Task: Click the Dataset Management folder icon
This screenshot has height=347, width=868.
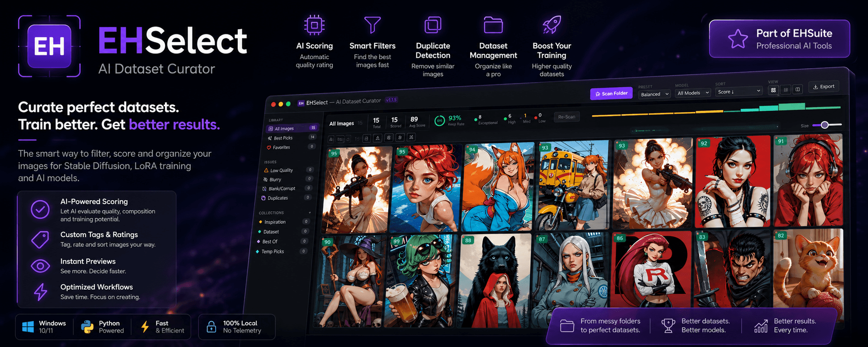Action: click(x=493, y=25)
